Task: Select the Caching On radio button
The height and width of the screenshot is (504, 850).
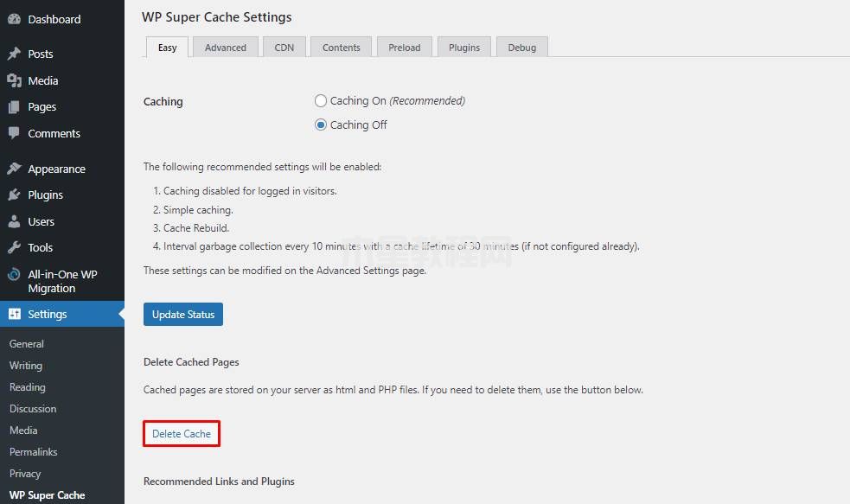Action: tap(321, 101)
